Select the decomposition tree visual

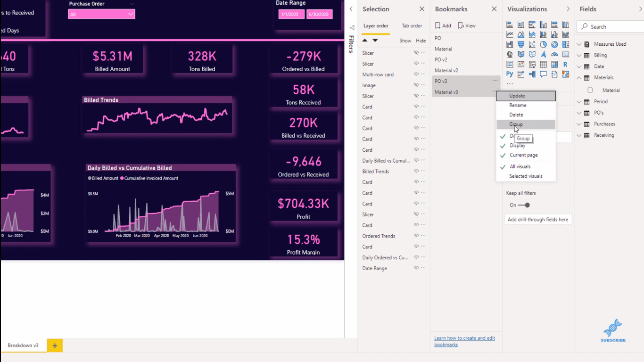(532, 74)
